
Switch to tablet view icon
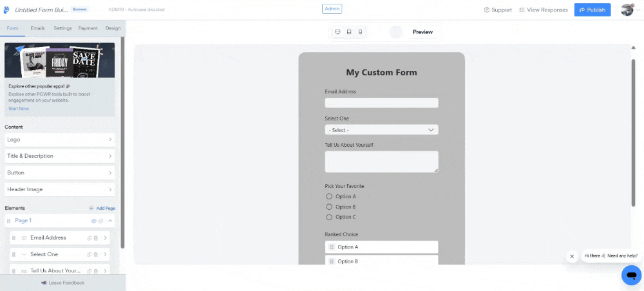tap(349, 32)
